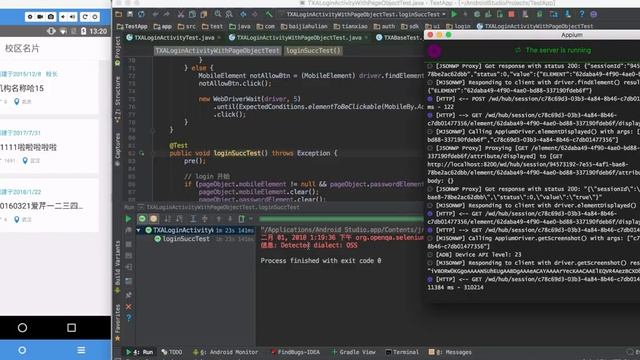Click tianxiao in navigation bar

[x=350, y=27]
